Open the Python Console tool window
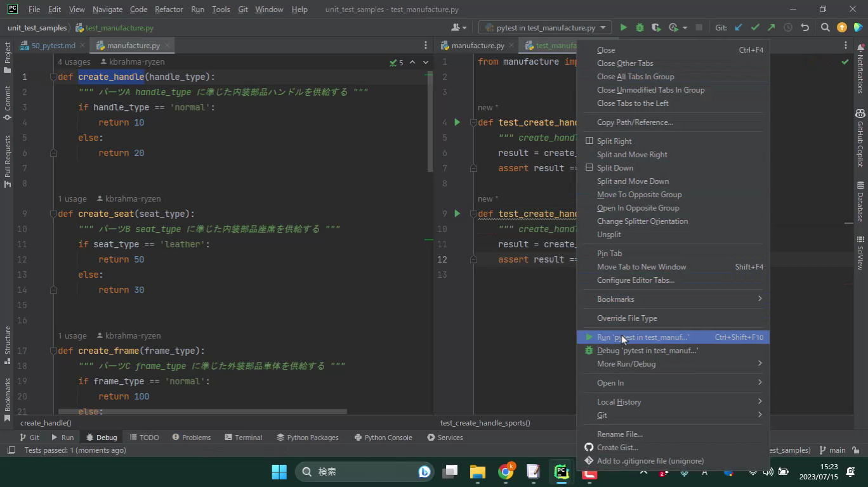The height and width of the screenshot is (487, 868). [x=383, y=438]
